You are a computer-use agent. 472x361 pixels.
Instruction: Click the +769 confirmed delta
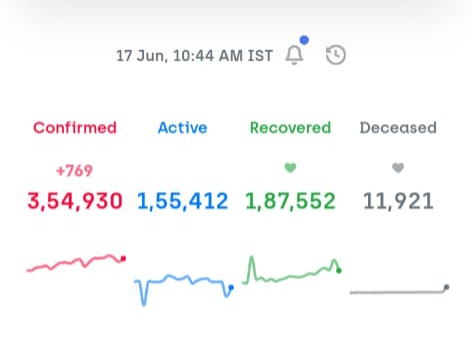coord(74,171)
